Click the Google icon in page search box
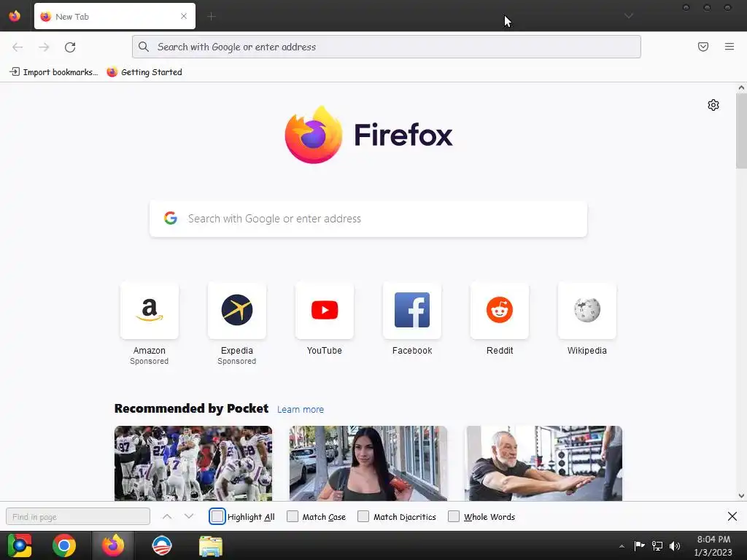The width and height of the screenshot is (747, 560). coord(171,218)
